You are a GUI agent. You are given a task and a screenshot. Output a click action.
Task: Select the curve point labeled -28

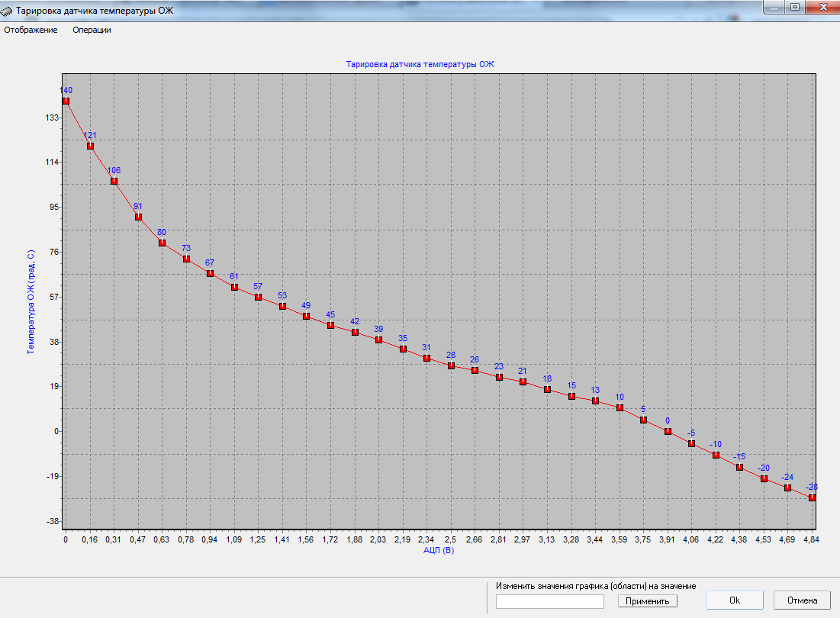812,497
